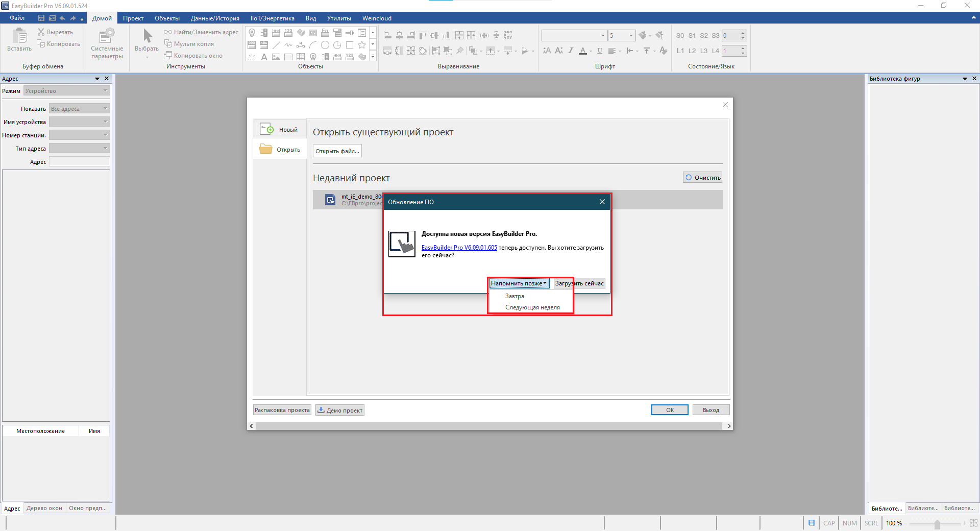The image size is (980, 531).
Task: Expand the objects gallery more arrow
Action: [x=373, y=56]
